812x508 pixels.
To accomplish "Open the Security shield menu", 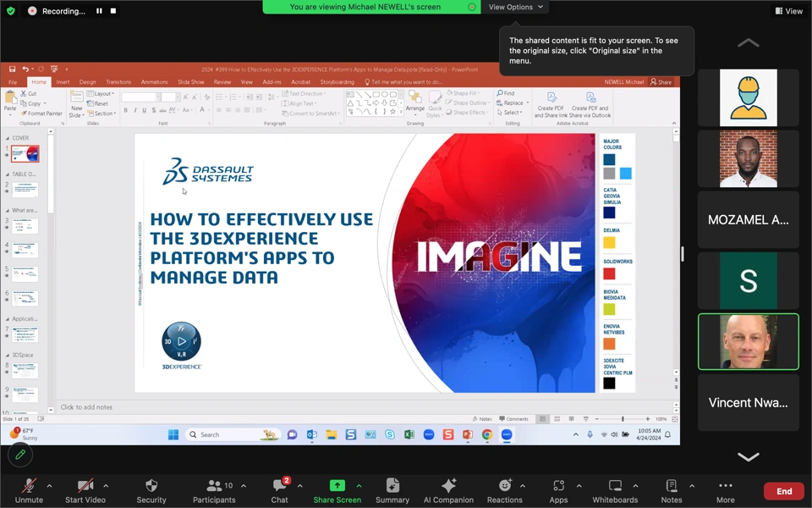I will click(151, 491).
